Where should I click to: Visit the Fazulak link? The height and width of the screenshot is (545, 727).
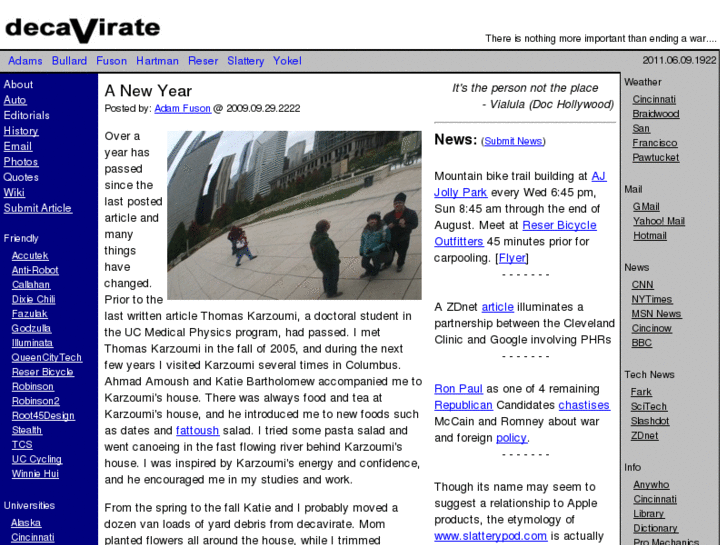click(30, 314)
